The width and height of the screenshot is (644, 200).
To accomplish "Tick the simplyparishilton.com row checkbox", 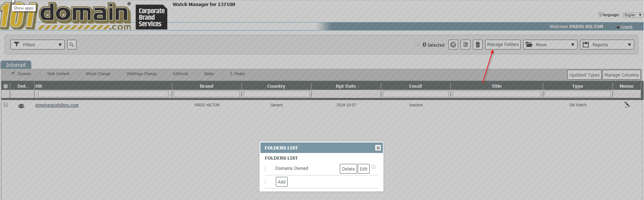I will [x=6, y=105].
